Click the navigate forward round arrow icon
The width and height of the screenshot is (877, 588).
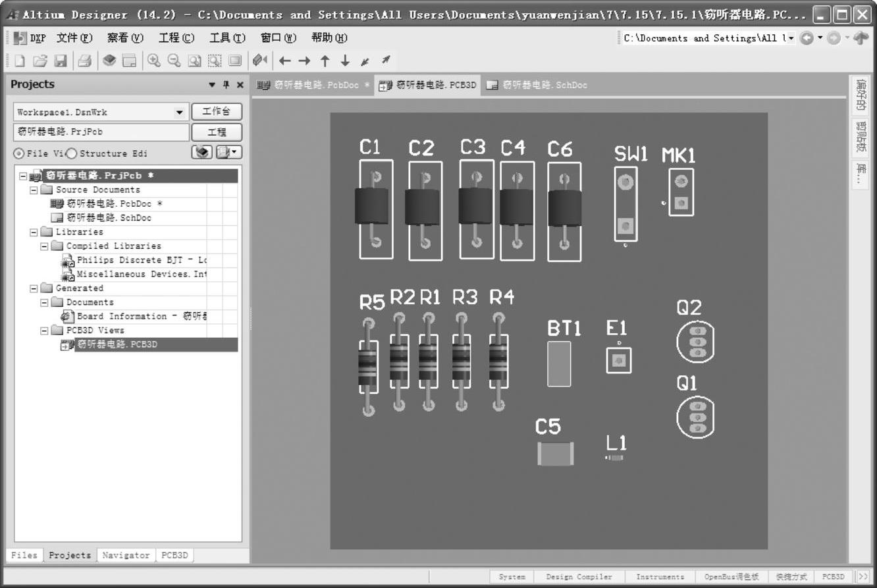tap(834, 38)
